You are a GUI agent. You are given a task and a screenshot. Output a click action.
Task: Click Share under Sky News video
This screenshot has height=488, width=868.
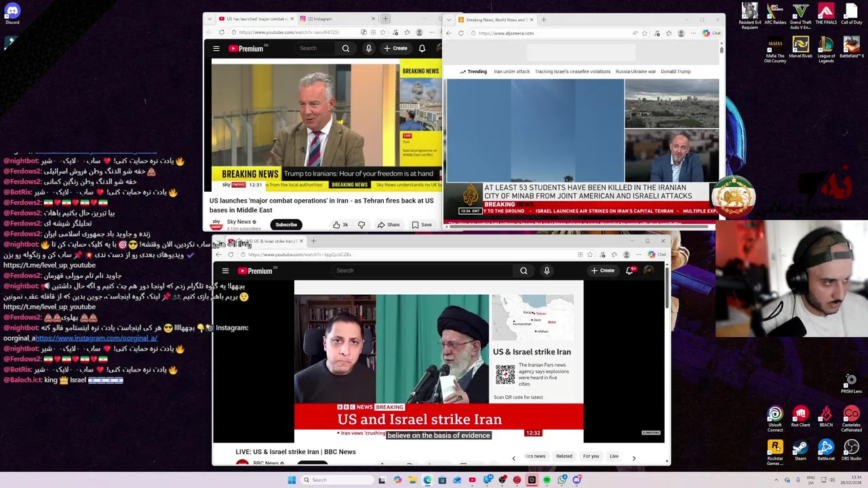[x=389, y=224]
